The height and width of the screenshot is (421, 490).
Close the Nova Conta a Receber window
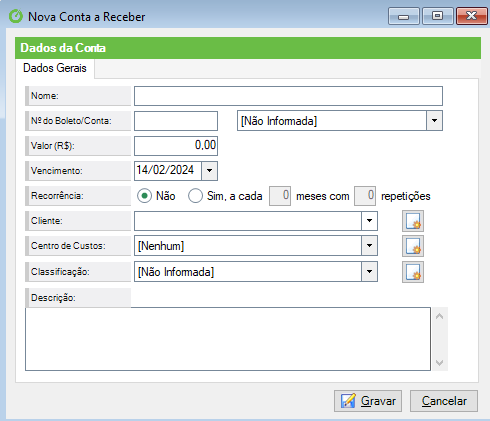[471, 16]
